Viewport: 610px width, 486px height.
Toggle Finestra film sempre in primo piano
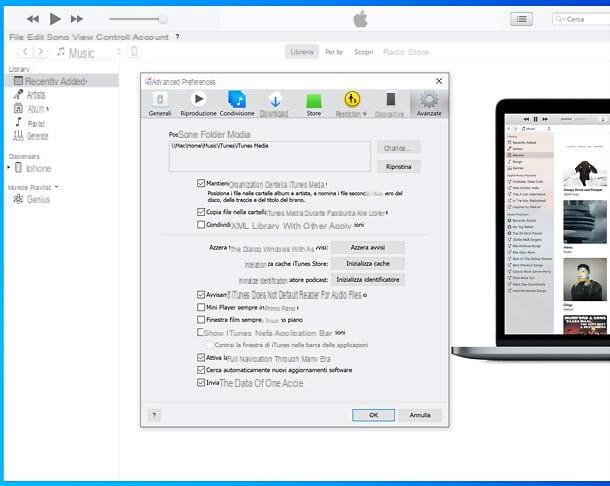click(201, 319)
